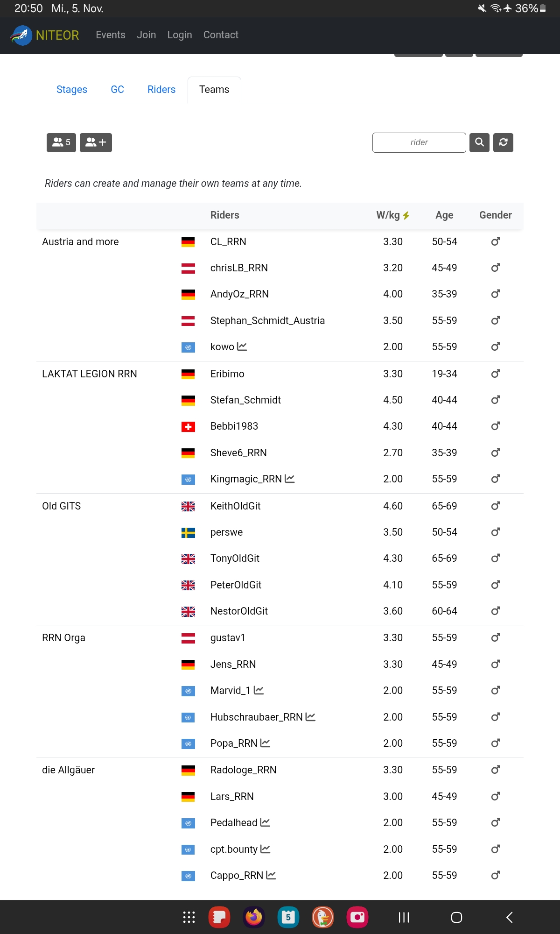The width and height of the screenshot is (560, 934).
Task: Open the Contact navigation link
Action: click(x=221, y=35)
